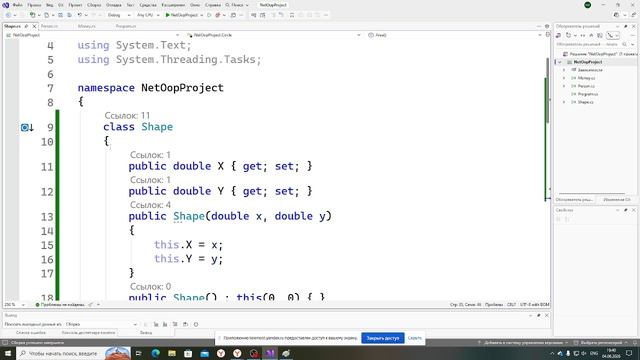
Task: Expand the Money.cs node in Solution Explorer
Action: click(x=564, y=78)
